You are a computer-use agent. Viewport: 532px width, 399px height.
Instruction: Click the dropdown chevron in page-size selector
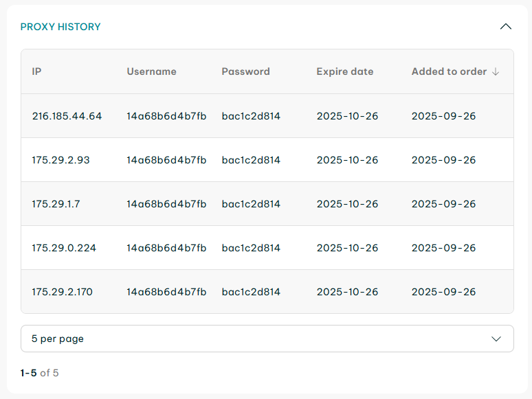(x=497, y=339)
